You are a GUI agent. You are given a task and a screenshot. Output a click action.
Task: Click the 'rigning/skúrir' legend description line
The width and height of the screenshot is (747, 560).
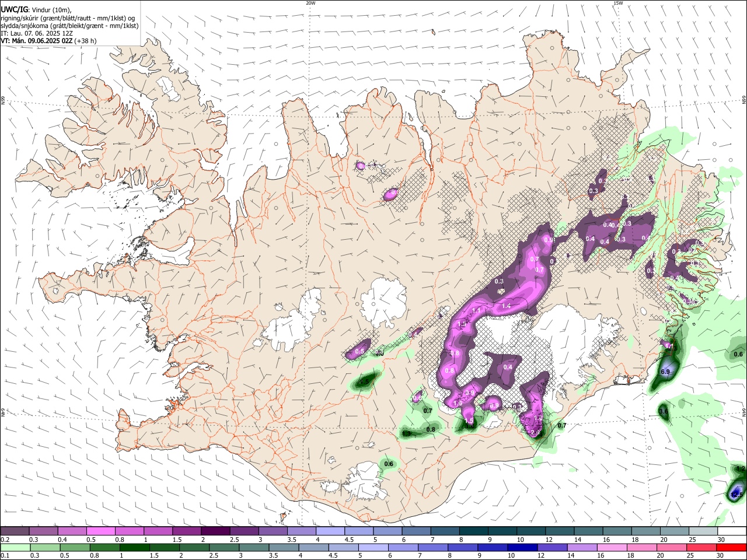pos(68,17)
